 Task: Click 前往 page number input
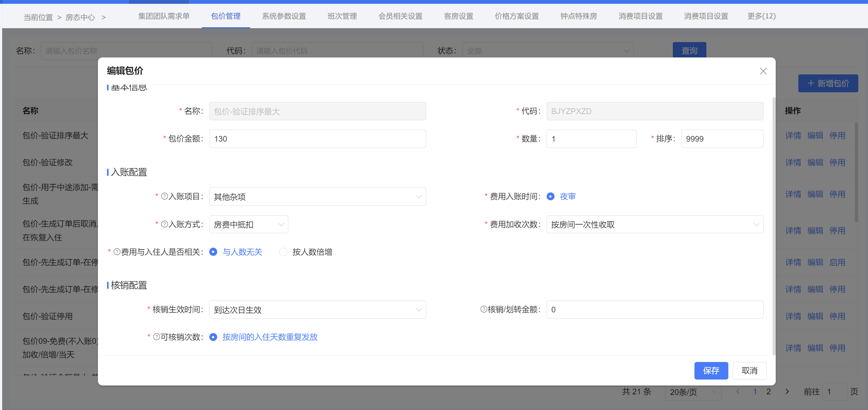835,392
